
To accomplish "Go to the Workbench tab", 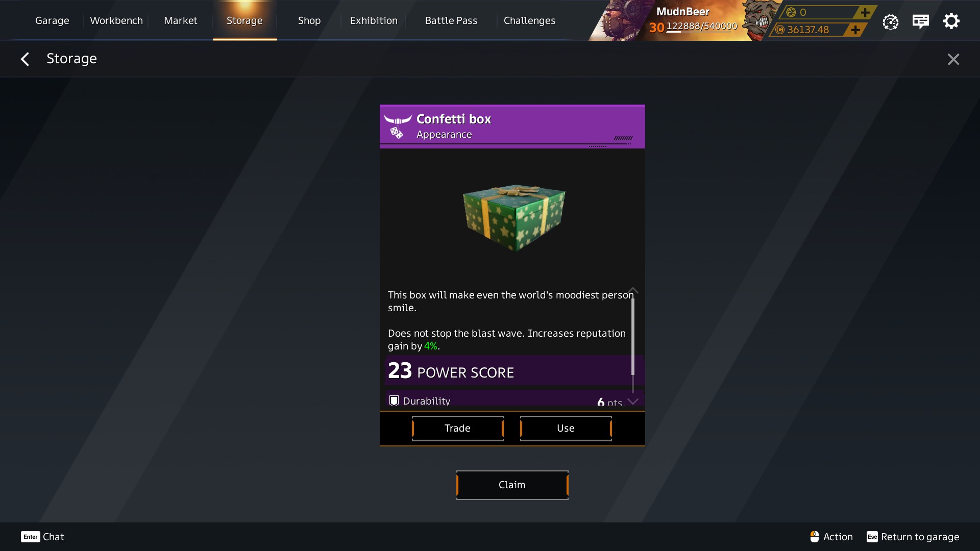I will pos(116,20).
